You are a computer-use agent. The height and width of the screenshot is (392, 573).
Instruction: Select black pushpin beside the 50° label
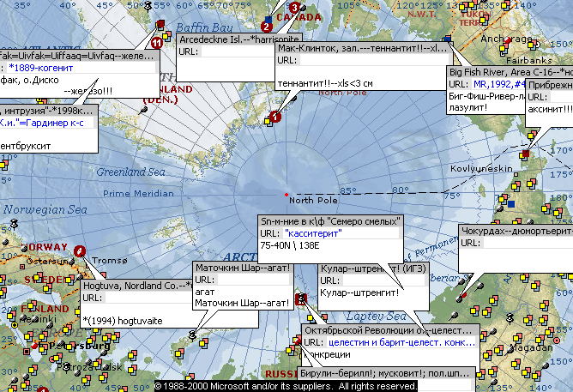point(148,6)
